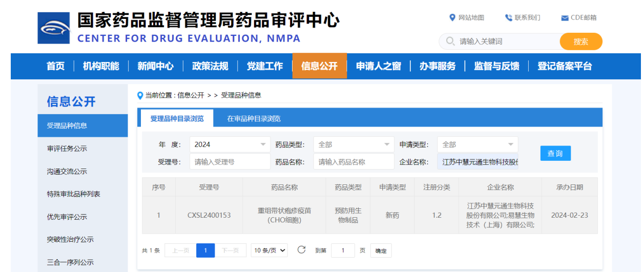The image size is (644, 272).
Task: Click the 联系我们 phone icon
Action: 509,17
